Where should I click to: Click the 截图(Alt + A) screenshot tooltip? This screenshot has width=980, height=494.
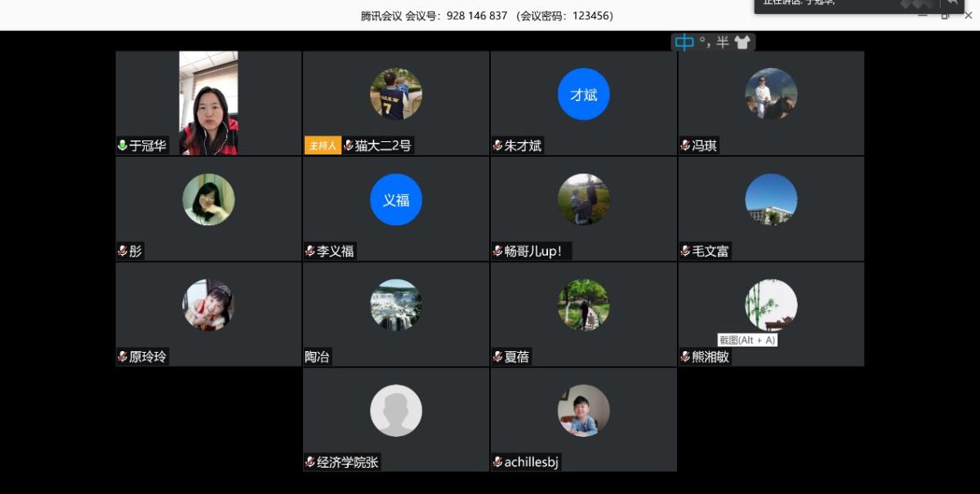746,340
